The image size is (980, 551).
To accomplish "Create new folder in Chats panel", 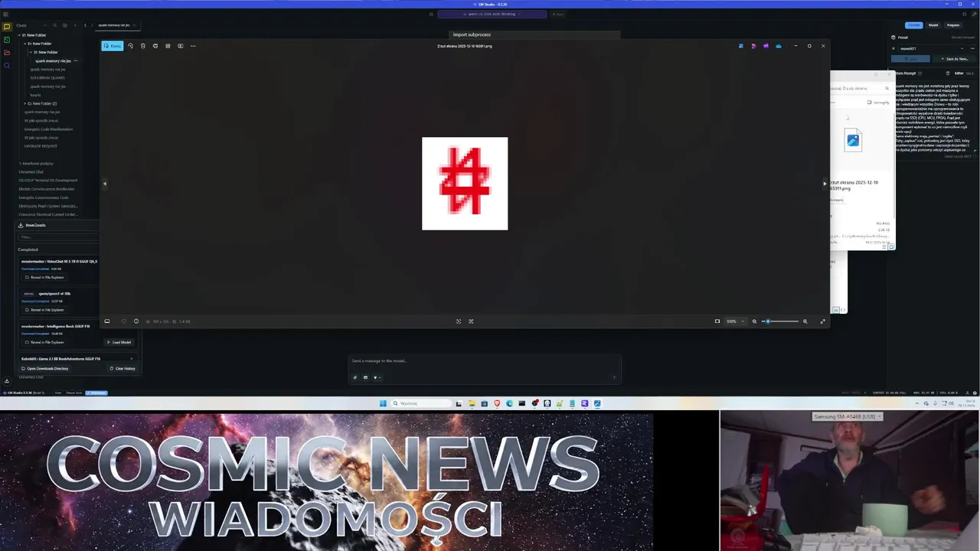I will point(64,25).
